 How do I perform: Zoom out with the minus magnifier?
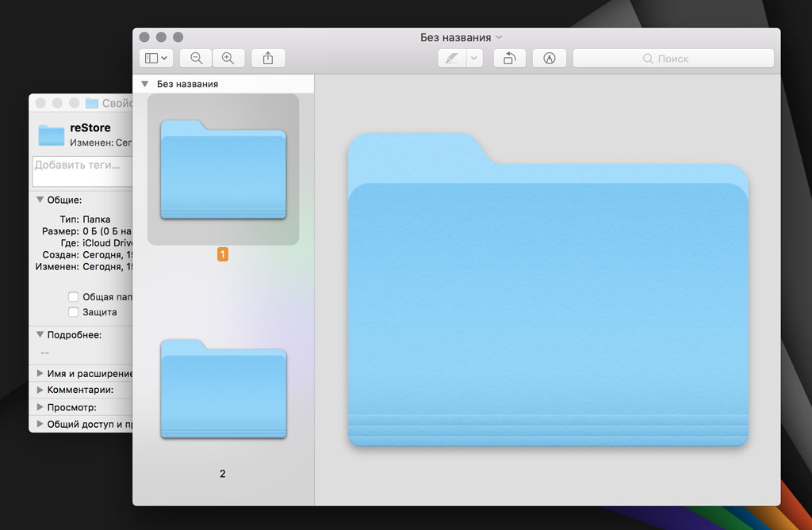tap(197, 59)
